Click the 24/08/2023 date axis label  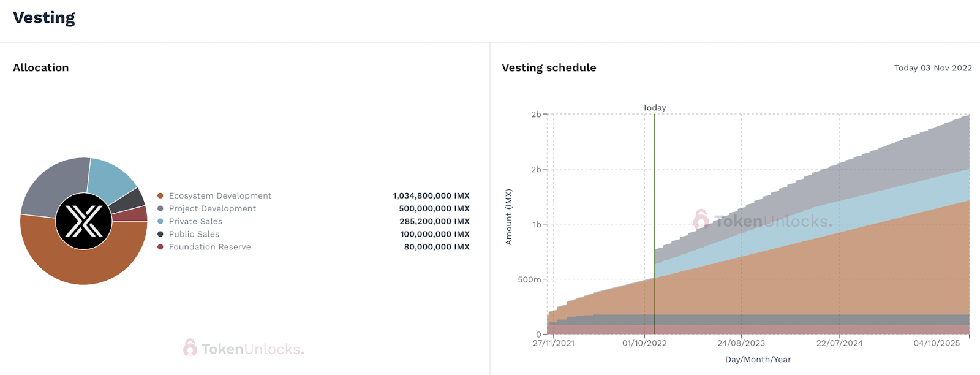click(741, 343)
